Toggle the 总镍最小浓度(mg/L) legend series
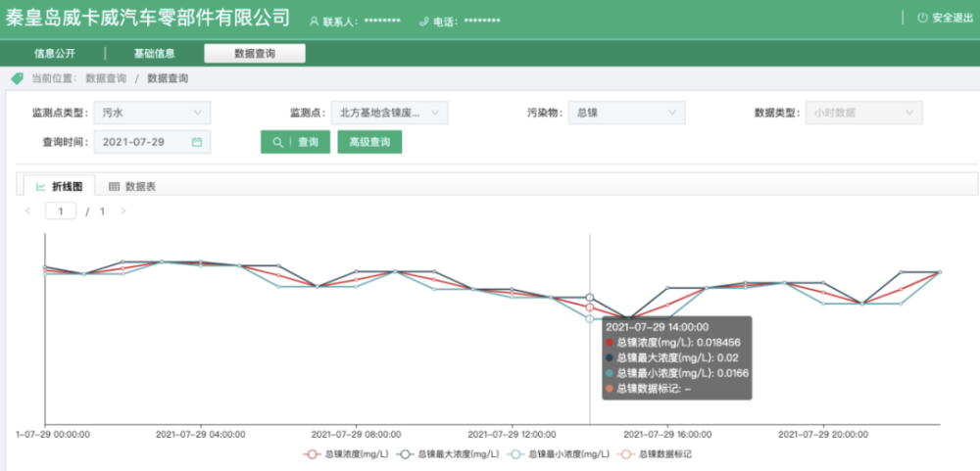 559,454
